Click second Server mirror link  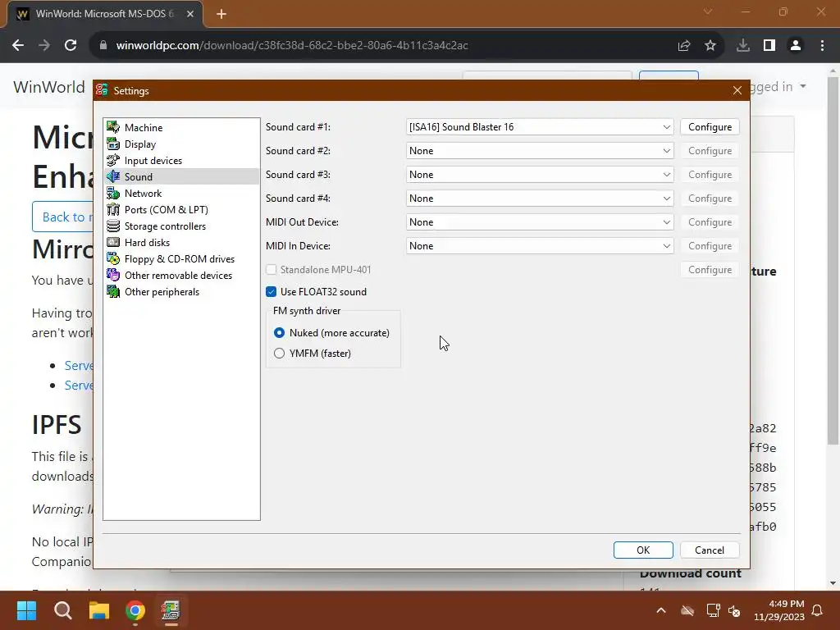(79, 386)
